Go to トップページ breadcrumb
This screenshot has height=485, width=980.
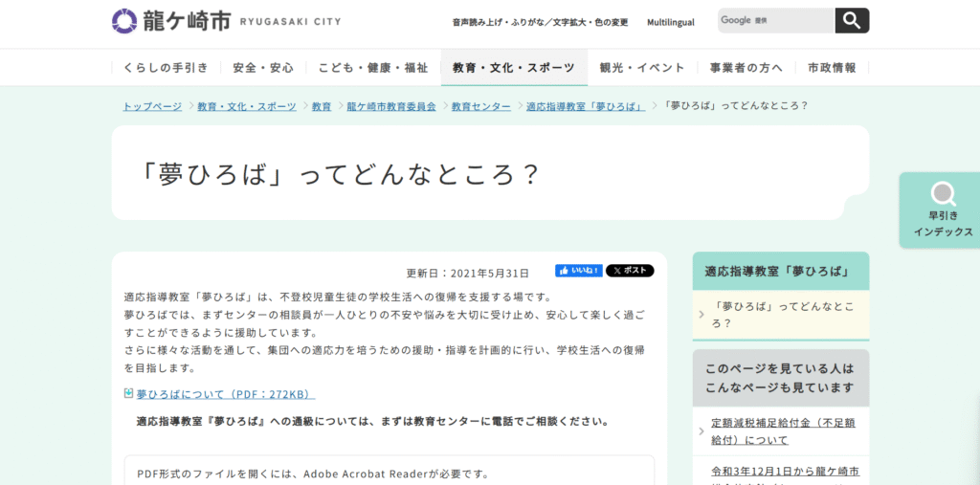click(x=152, y=106)
